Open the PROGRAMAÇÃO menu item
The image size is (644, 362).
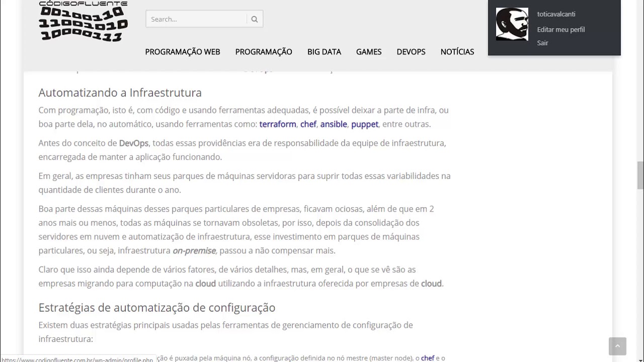point(264,52)
